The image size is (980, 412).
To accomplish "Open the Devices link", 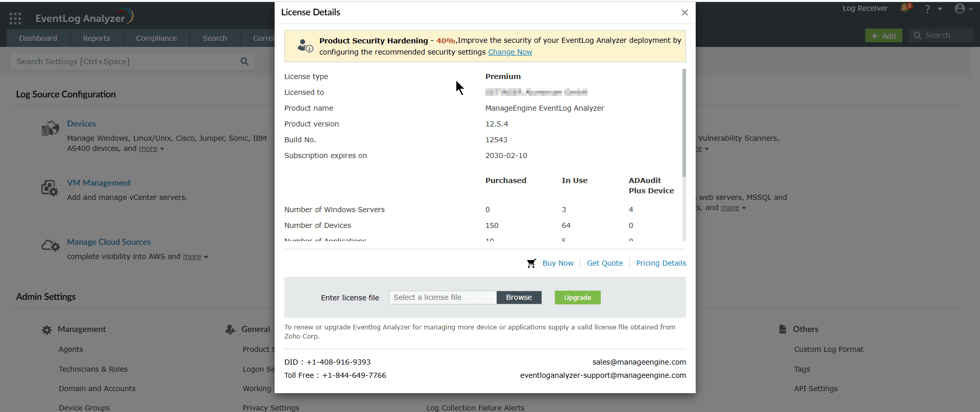I will pyautogui.click(x=81, y=124).
